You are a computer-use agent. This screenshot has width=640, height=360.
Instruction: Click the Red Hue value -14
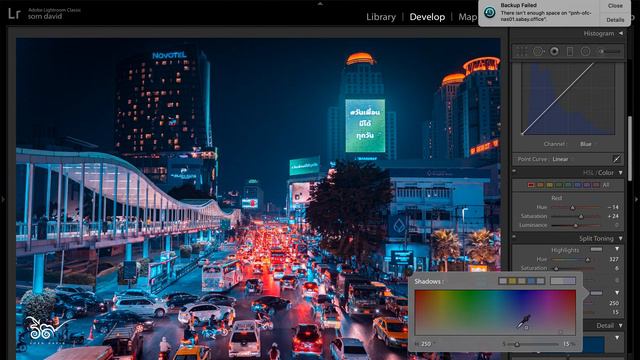tap(613, 207)
